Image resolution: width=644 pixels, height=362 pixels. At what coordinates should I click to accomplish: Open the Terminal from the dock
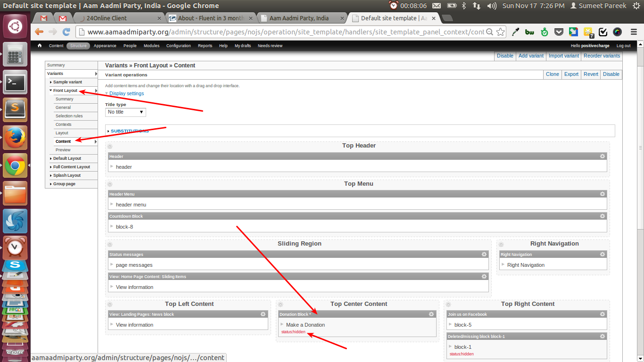point(15,82)
